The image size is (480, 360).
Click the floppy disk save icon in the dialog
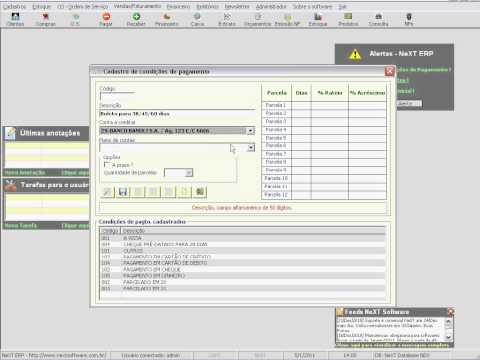point(123,192)
